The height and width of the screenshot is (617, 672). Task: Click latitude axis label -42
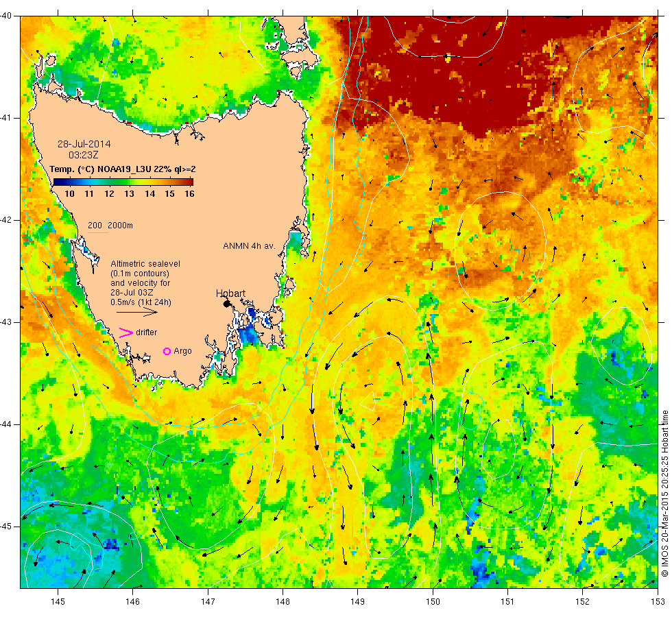tap(6, 220)
